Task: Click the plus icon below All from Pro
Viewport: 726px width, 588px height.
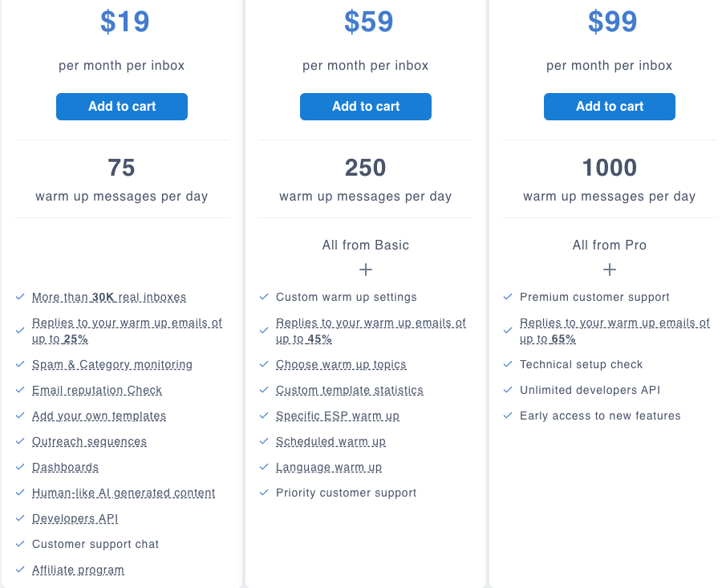Action: pos(610,270)
